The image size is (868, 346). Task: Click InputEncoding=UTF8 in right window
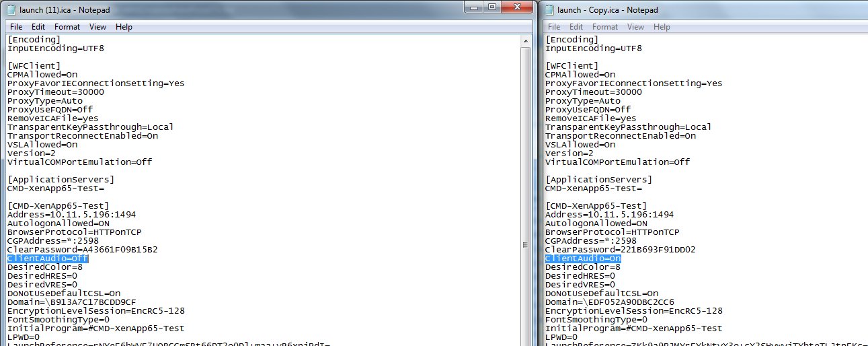tap(594, 48)
